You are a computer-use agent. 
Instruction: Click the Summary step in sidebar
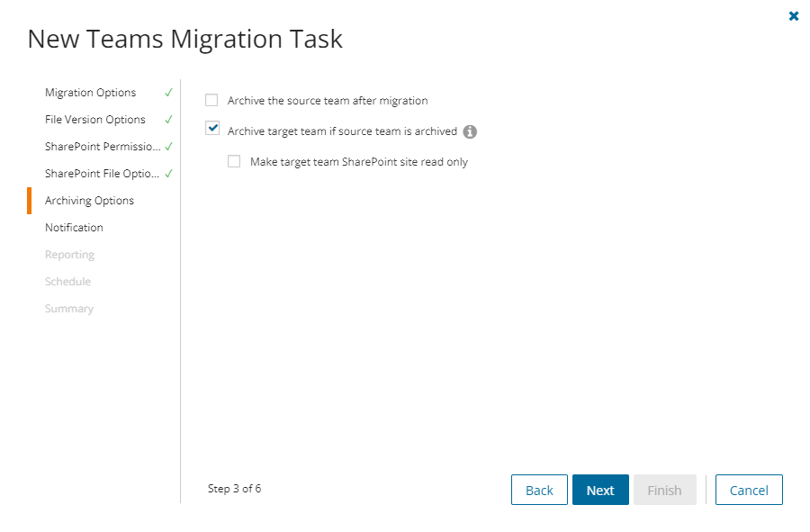tap(69, 309)
